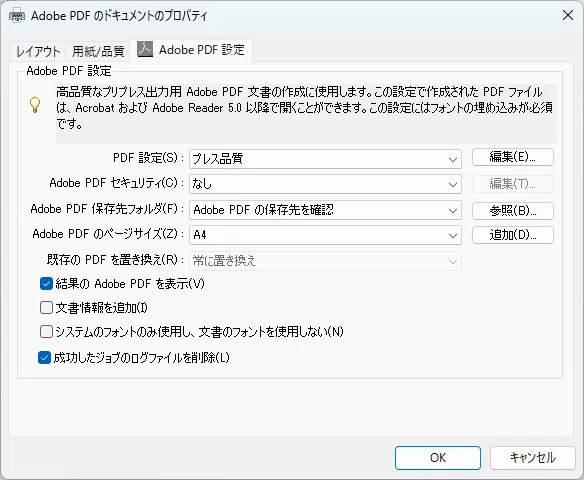This screenshot has width=584, height=480.
Task: Click the 既存の PDF を置き換え(R) label
Action: [115, 260]
